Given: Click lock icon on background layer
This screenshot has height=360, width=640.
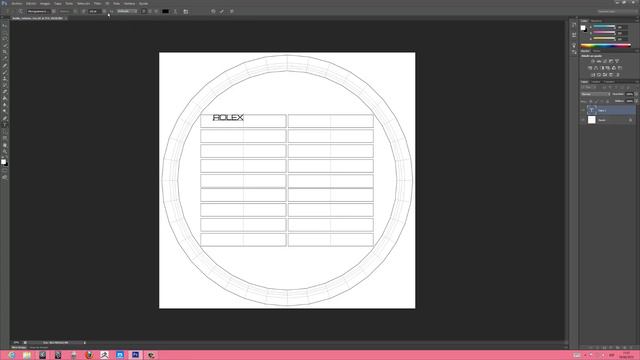Looking at the screenshot, I should pos(631,120).
